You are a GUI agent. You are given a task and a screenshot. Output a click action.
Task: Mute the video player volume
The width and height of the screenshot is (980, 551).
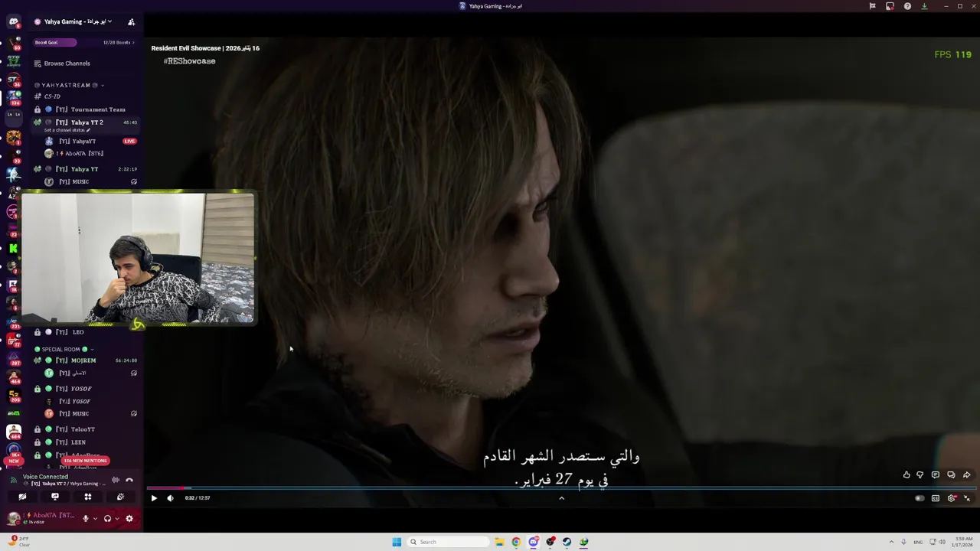click(170, 498)
